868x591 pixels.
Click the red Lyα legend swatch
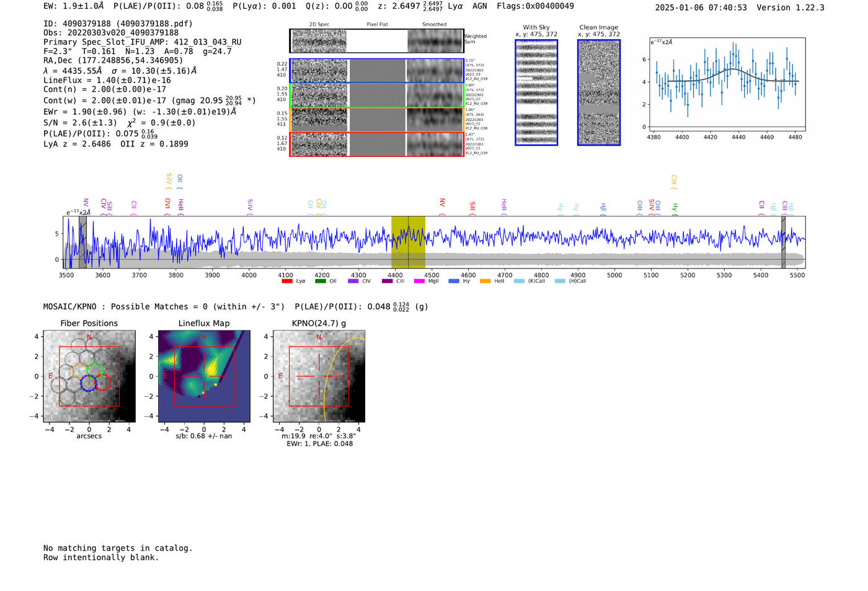pyautogui.click(x=287, y=281)
